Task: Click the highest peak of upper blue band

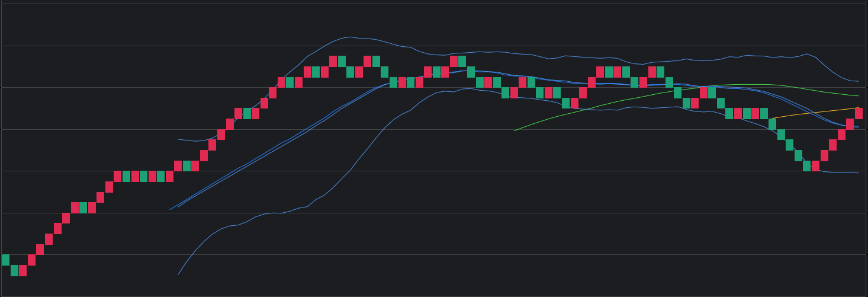Action: [x=351, y=37]
